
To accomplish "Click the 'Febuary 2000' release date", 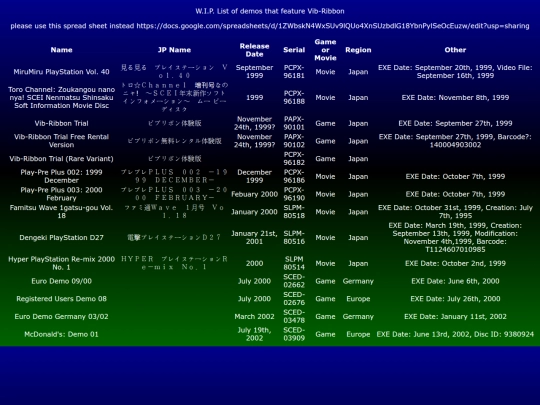I will [x=255, y=194].
